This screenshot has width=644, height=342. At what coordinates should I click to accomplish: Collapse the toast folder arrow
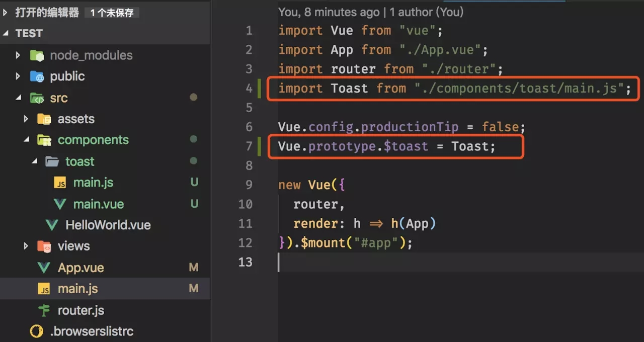click(x=34, y=161)
